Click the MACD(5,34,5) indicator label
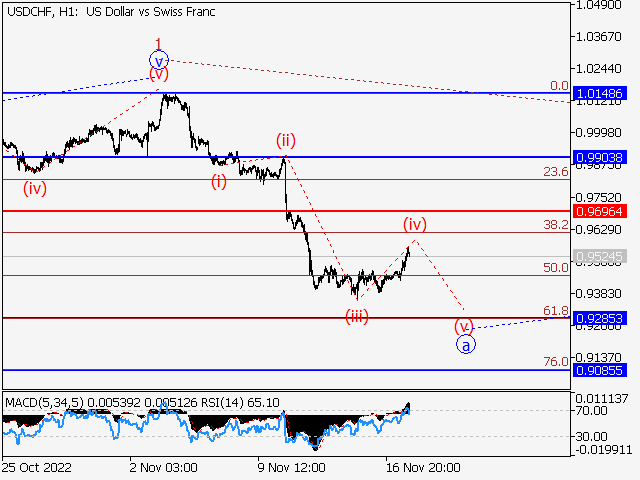640x480 pixels. coord(44,403)
